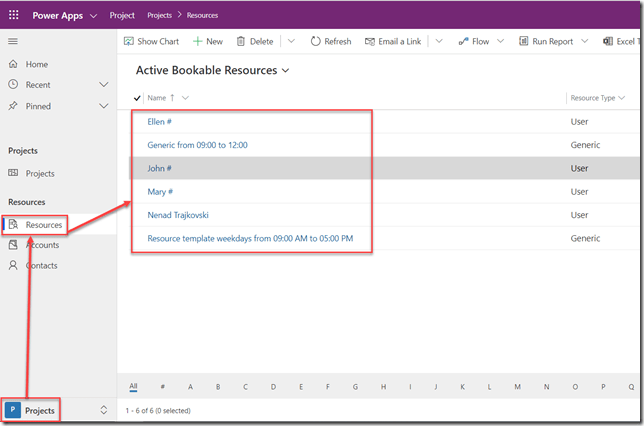Open the Nenad Trajkovski resource record

[177, 215]
